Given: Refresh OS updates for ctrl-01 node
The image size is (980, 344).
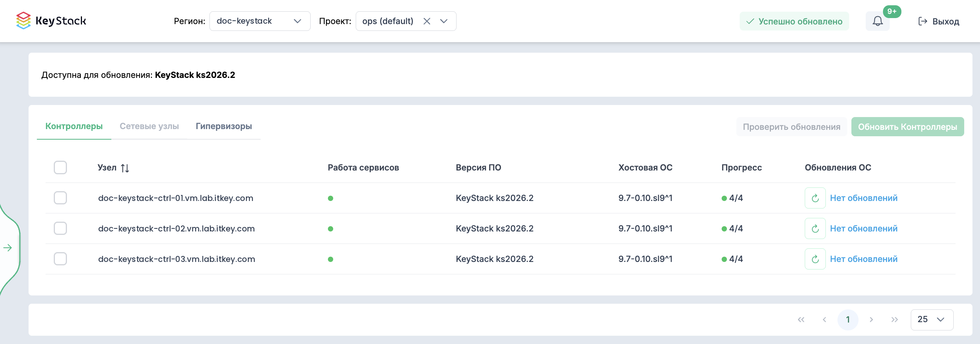Looking at the screenshot, I should coord(815,198).
